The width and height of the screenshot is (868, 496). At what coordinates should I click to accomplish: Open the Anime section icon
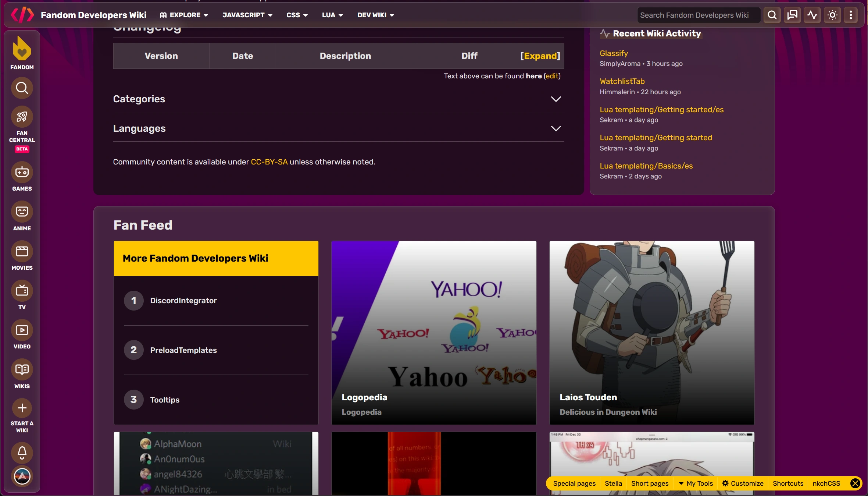coord(22,212)
